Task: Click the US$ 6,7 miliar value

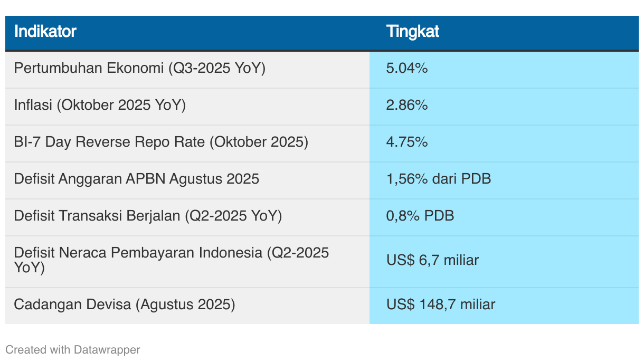Action: coord(432,260)
